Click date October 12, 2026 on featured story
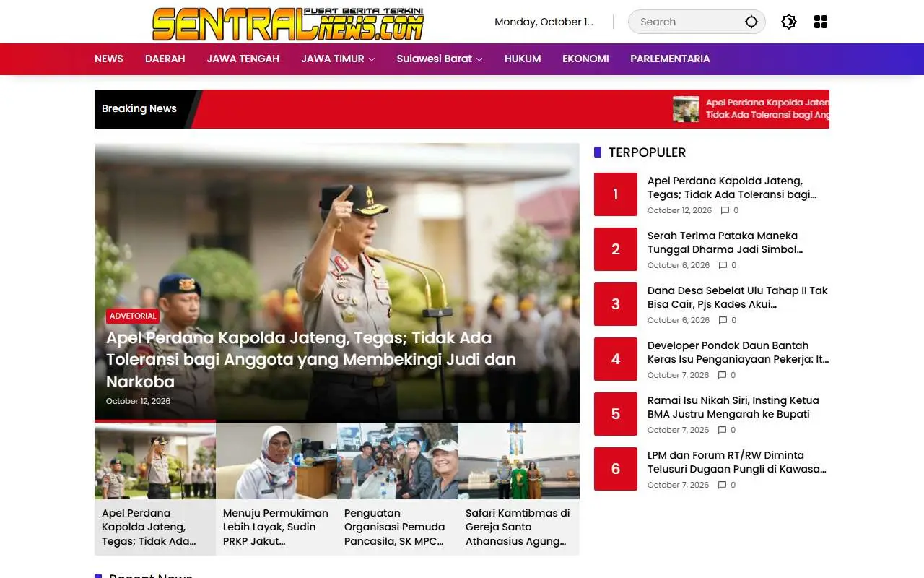Viewport: 924px width, 578px height. (139, 401)
